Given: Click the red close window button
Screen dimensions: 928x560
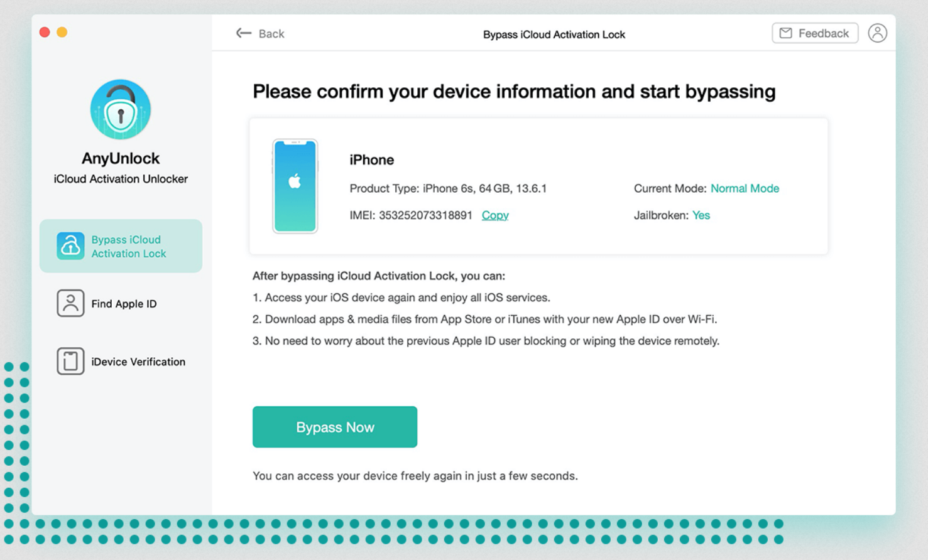Looking at the screenshot, I should point(45,32).
